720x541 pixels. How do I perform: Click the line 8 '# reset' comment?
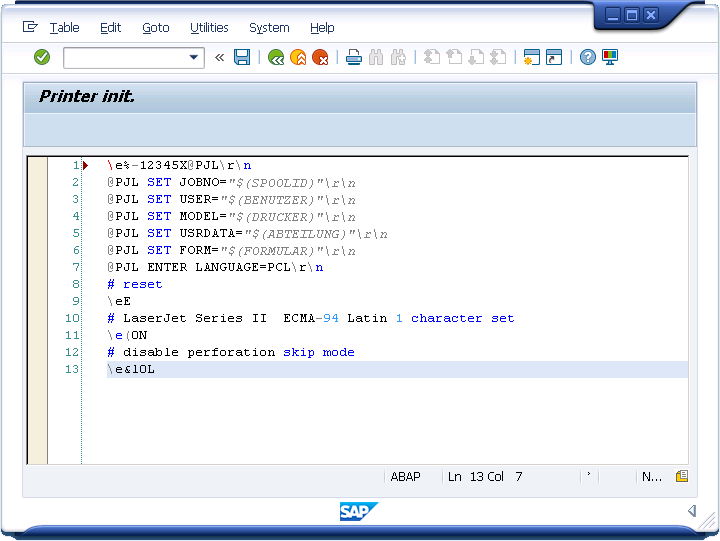[135, 284]
